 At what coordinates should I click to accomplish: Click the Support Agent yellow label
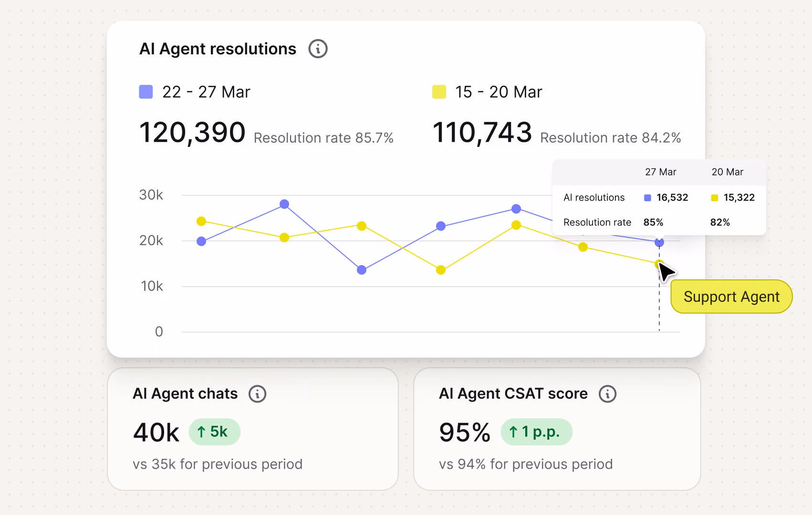click(x=731, y=297)
